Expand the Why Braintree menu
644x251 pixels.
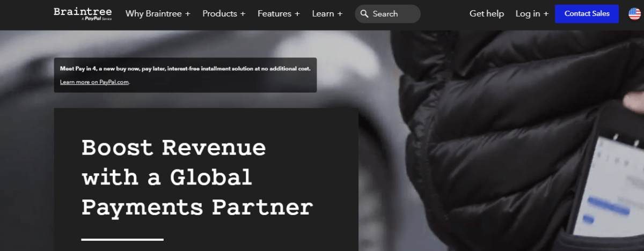(x=158, y=14)
